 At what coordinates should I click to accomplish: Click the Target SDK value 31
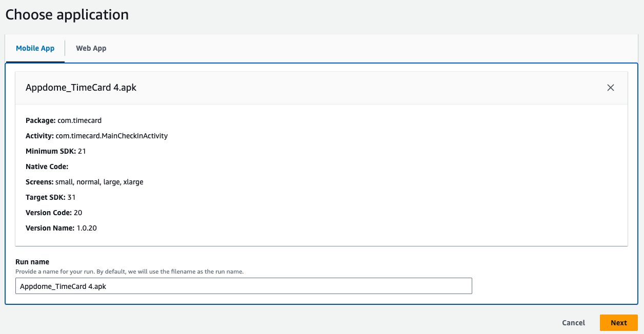tap(71, 197)
